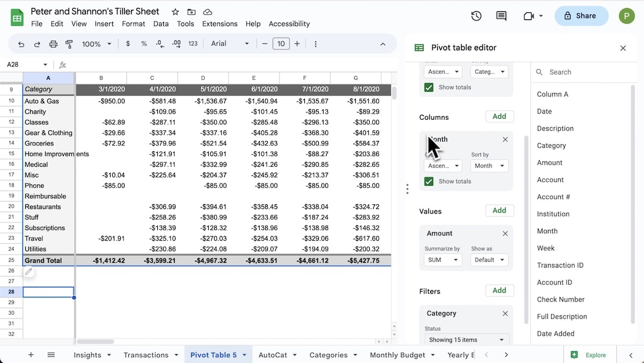The image size is (644, 363).
Task: Remove the Amount value field
Action: (x=505, y=234)
